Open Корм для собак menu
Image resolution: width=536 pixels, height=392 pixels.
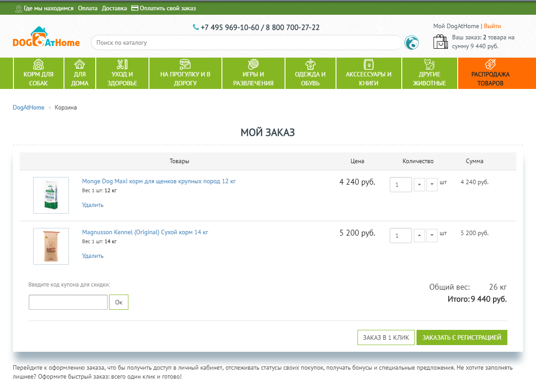point(38,73)
